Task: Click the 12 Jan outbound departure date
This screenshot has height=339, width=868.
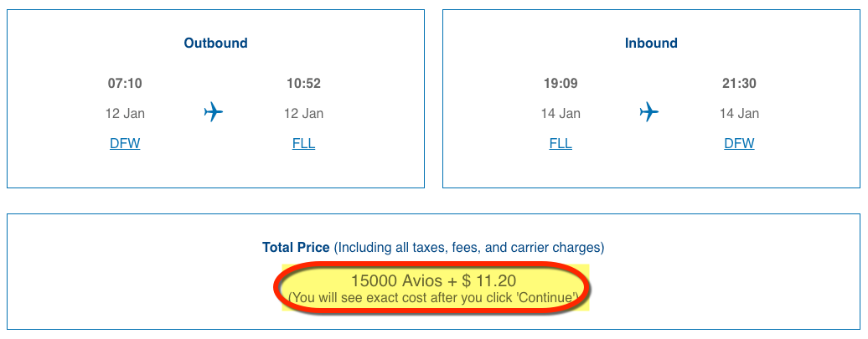Action: coord(125,113)
